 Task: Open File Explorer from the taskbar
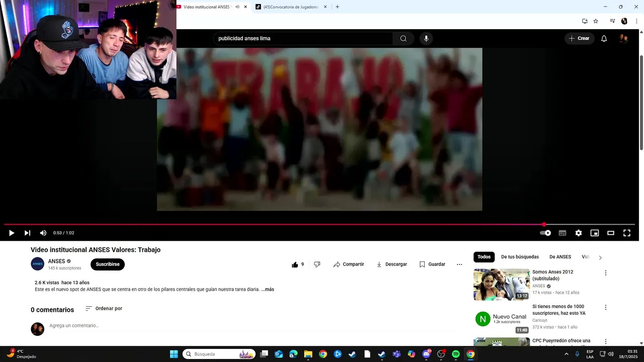pos(308,354)
